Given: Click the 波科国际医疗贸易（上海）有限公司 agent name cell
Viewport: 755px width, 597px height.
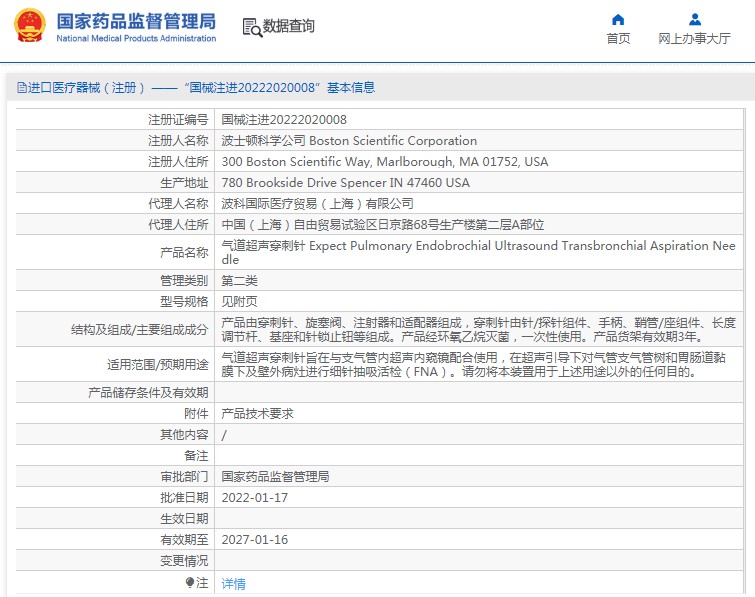Looking at the screenshot, I should [317, 204].
